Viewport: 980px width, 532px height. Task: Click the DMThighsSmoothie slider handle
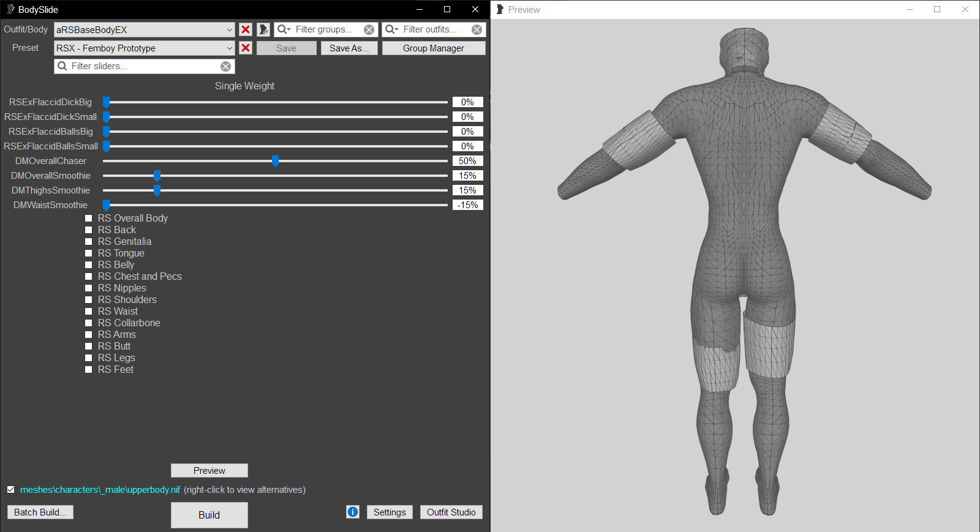click(x=157, y=190)
